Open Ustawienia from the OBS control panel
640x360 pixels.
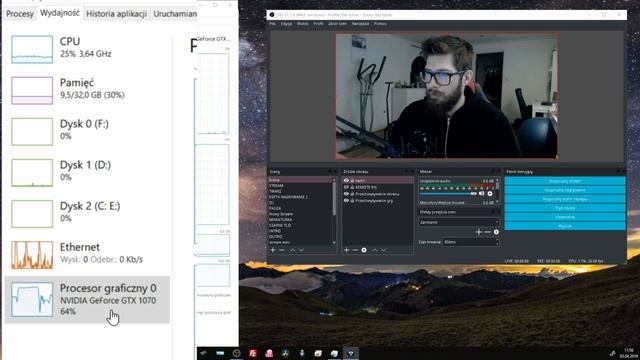point(565,217)
